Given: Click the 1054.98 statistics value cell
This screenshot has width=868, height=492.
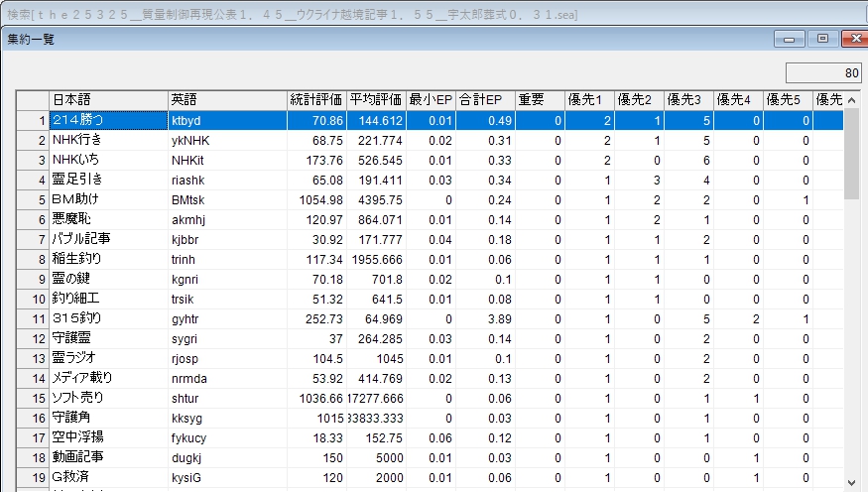Looking at the screenshot, I should (316, 199).
